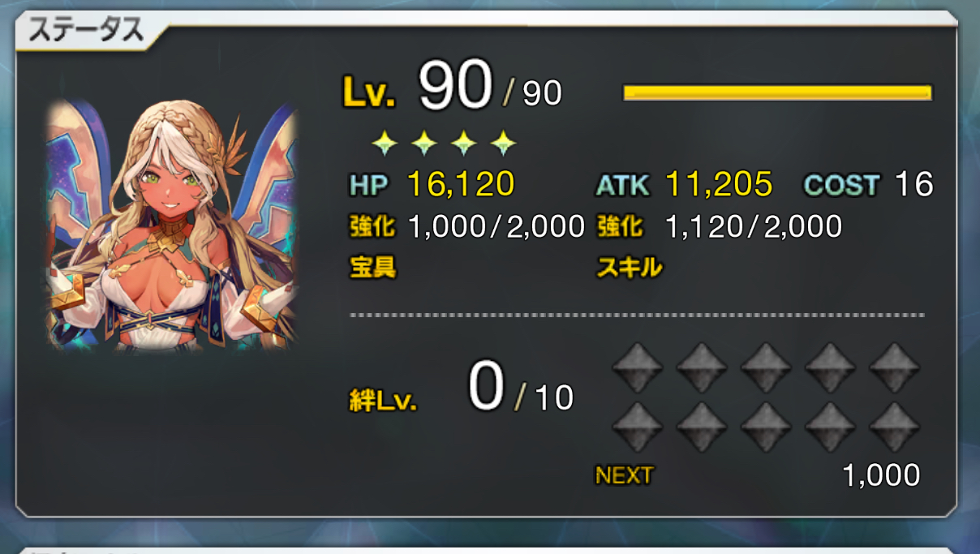Click the servant character portrait
980x554 pixels.
click(x=172, y=227)
